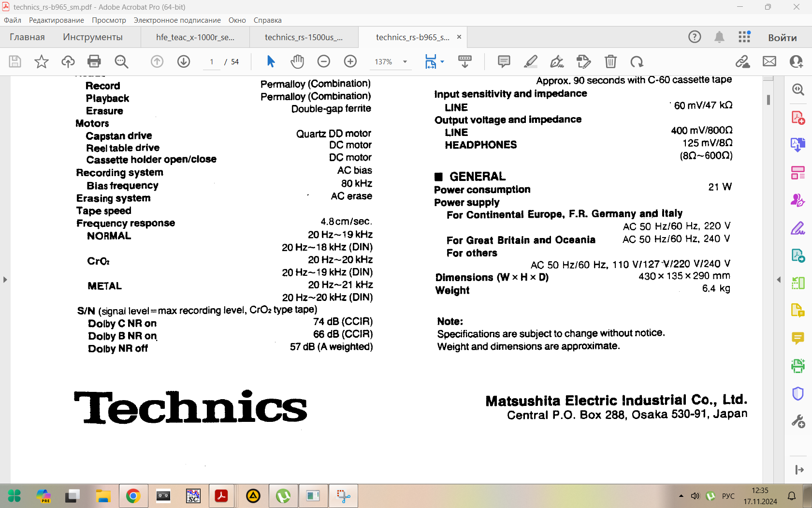Open notifications bell
The height and width of the screenshot is (508, 812).
(x=719, y=37)
